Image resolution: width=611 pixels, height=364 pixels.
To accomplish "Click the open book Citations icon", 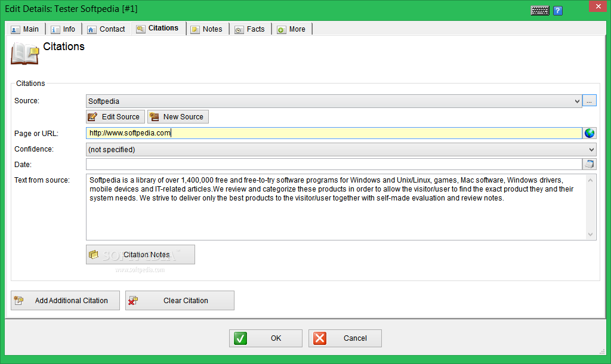I will point(25,53).
